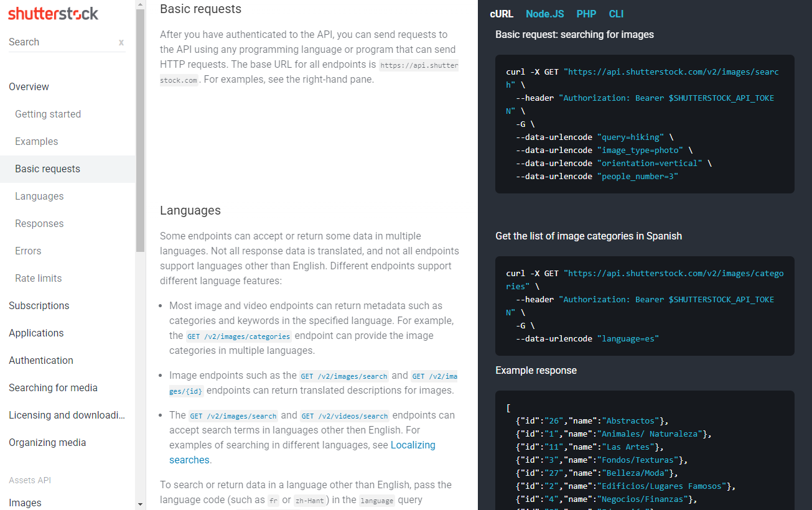Click the "language=es" code string
The height and width of the screenshot is (510, 812).
[x=628, y=338]
